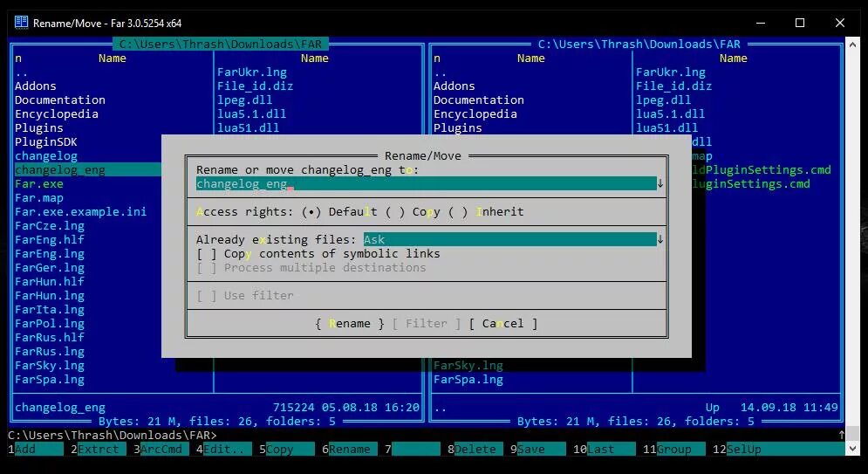The width and height of the screenshot is (868, 474).
Task: Cancel the Rename/Move dialog
Action: coord(502,323)
